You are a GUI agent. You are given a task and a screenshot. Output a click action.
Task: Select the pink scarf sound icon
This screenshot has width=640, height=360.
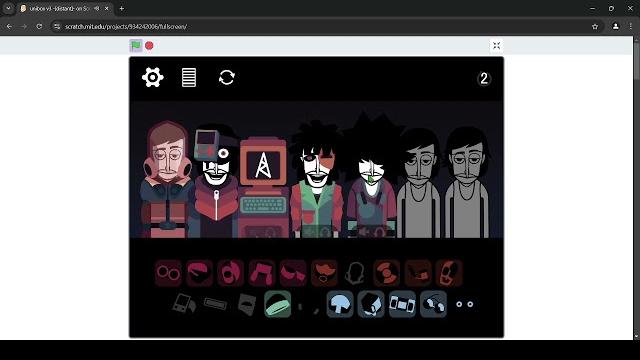293,273
